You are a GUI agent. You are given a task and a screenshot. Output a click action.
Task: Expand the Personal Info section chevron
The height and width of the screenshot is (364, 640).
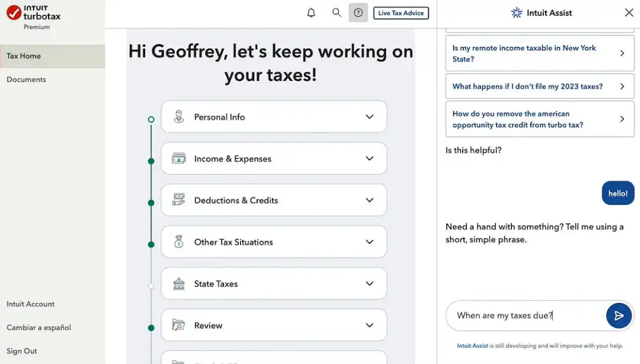(369, 117)
